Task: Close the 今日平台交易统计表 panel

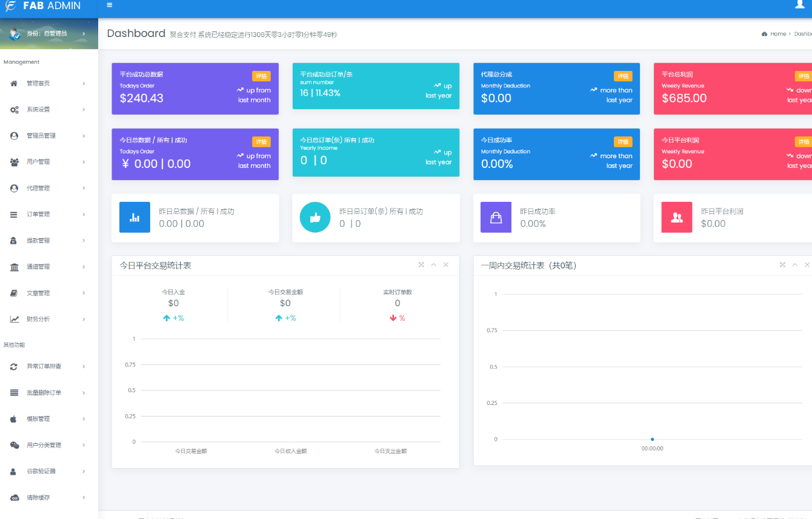Action: (x=446, y=265)
